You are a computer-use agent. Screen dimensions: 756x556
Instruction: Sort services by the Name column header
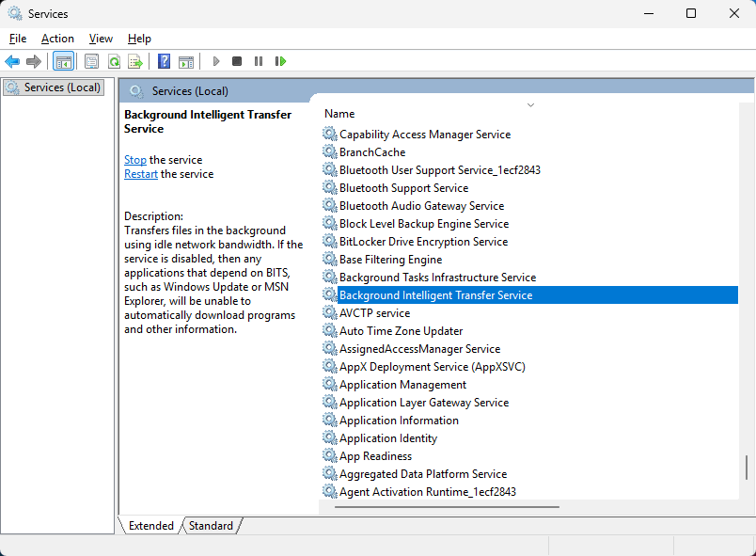[339, 114]
